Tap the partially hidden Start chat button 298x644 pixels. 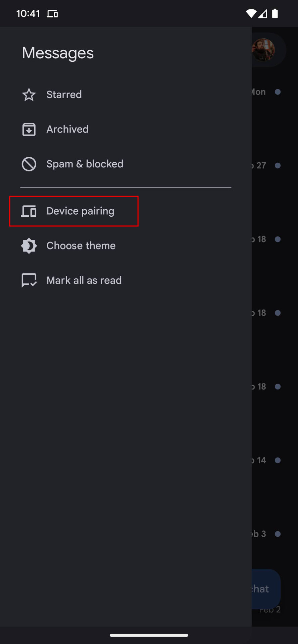tap(265, 589)
